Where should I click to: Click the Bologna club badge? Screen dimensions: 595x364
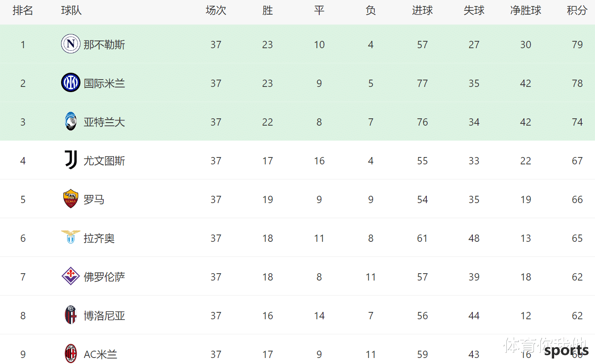point(71,315)
